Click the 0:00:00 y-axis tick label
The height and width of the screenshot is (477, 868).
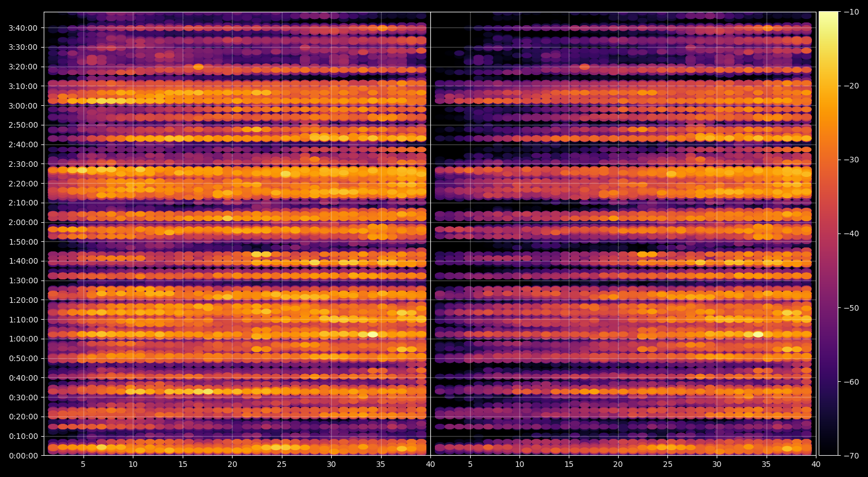tap(23, 456)
